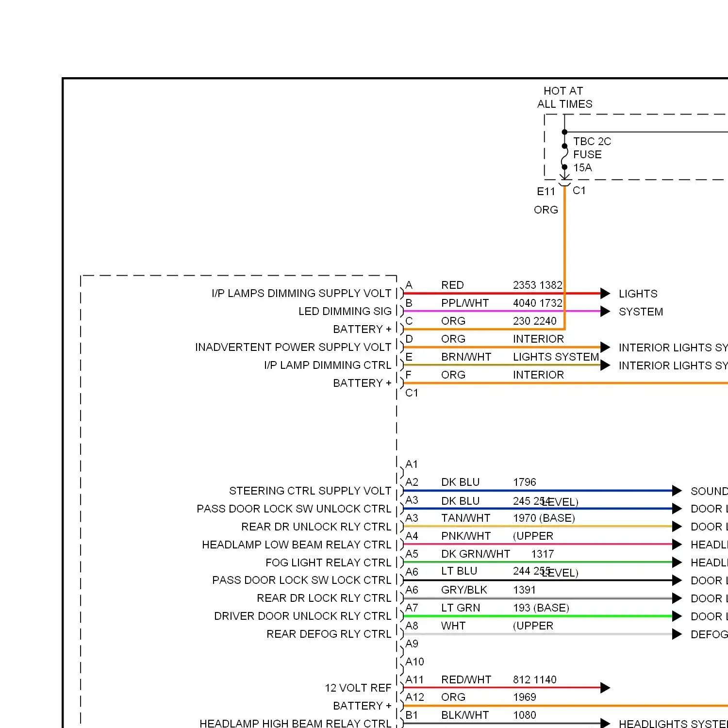Click circuit number '1391'
The width and height of the screenshot is (728, 728).
coord(525,590)
